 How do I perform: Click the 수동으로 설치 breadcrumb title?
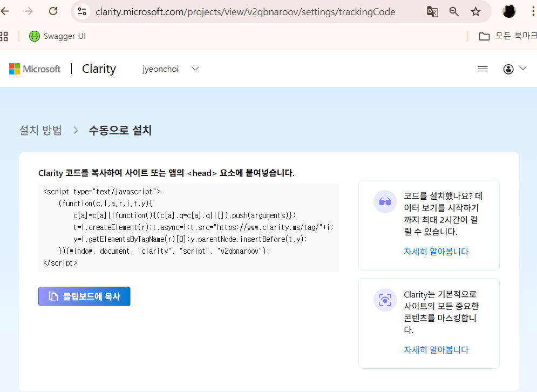pyautogui.click(x=120, y=130)
